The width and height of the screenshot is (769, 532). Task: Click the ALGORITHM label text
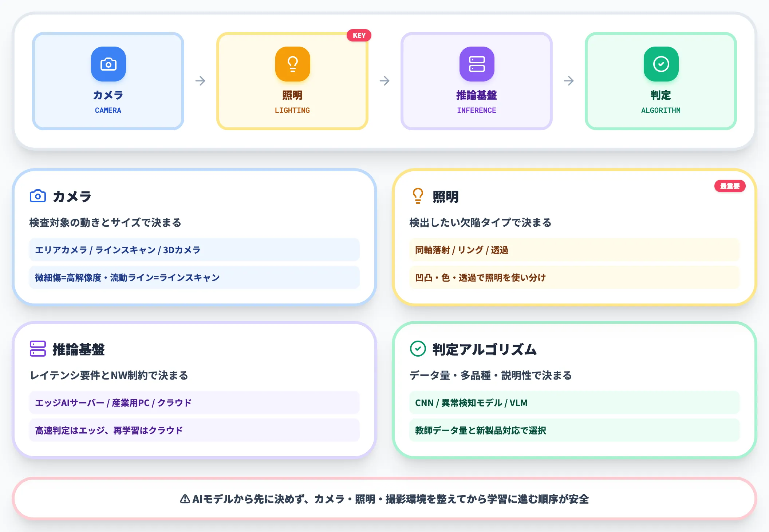tap(661, 110)
